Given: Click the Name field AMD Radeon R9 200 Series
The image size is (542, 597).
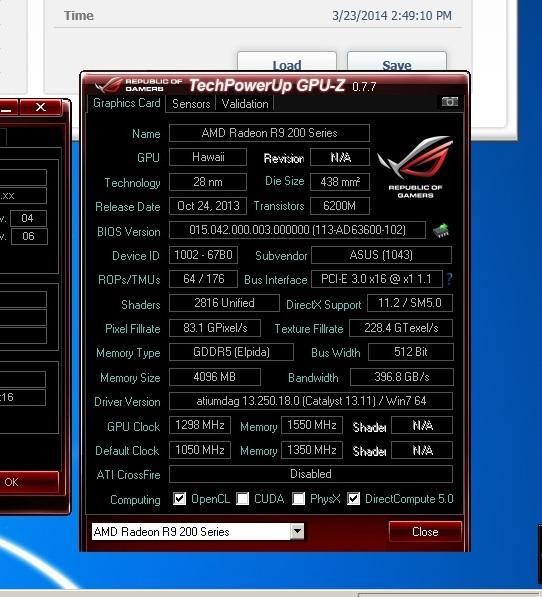Looking at the screenshot, I should click(269, 133).
